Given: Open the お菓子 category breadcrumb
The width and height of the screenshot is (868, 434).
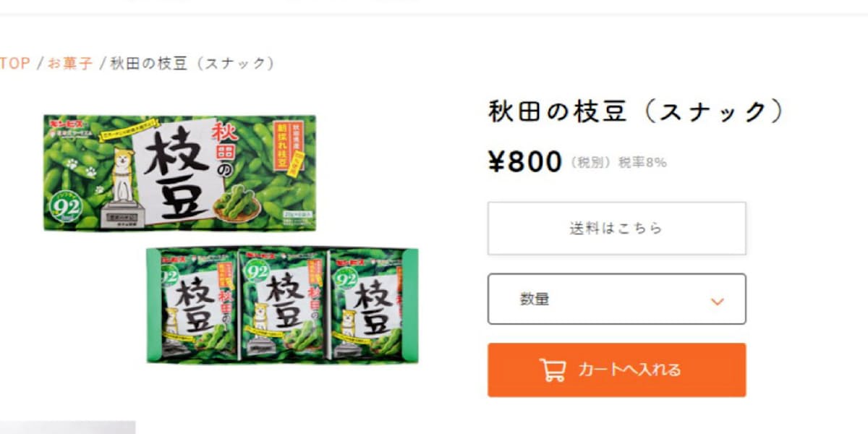Looking at the screenshot, I should pos(70,63).
